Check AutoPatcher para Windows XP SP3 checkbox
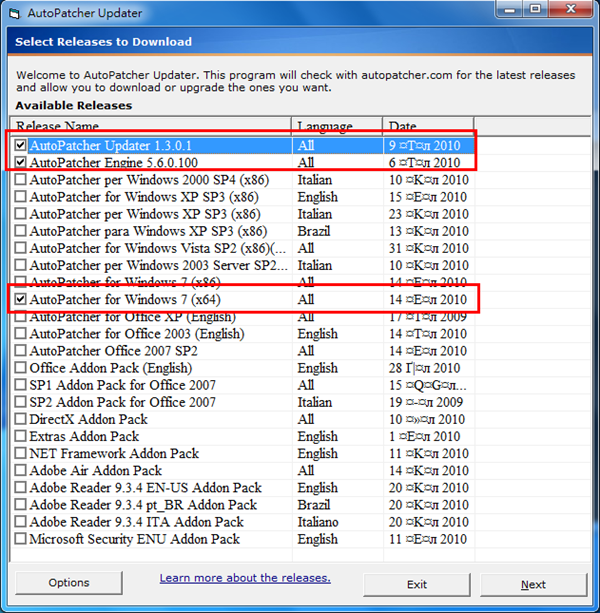This screenshot has width=600, height=613. (x=20, y=231)
